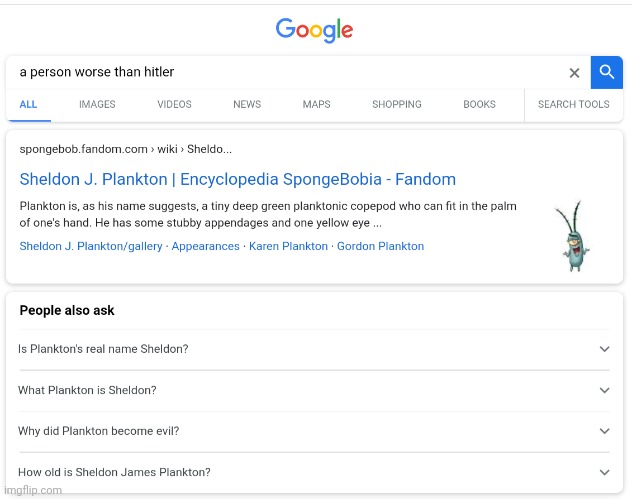Screen dimensions: 632x499
Task: Open the Karen Plankton sitelink
Action: pyautogui.click(x=288, y=246)
